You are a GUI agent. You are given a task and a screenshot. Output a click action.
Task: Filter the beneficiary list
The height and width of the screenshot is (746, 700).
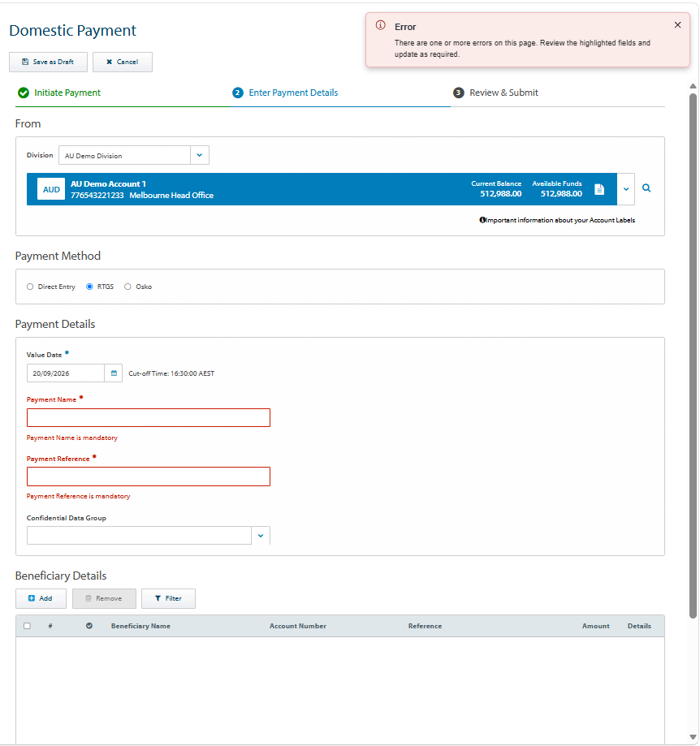(168, 598)
